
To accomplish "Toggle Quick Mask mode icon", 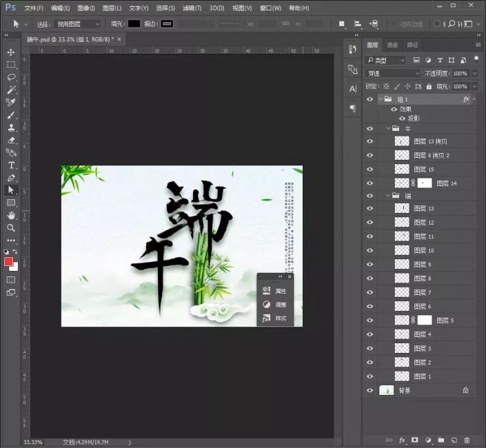I will click(11, 280).
